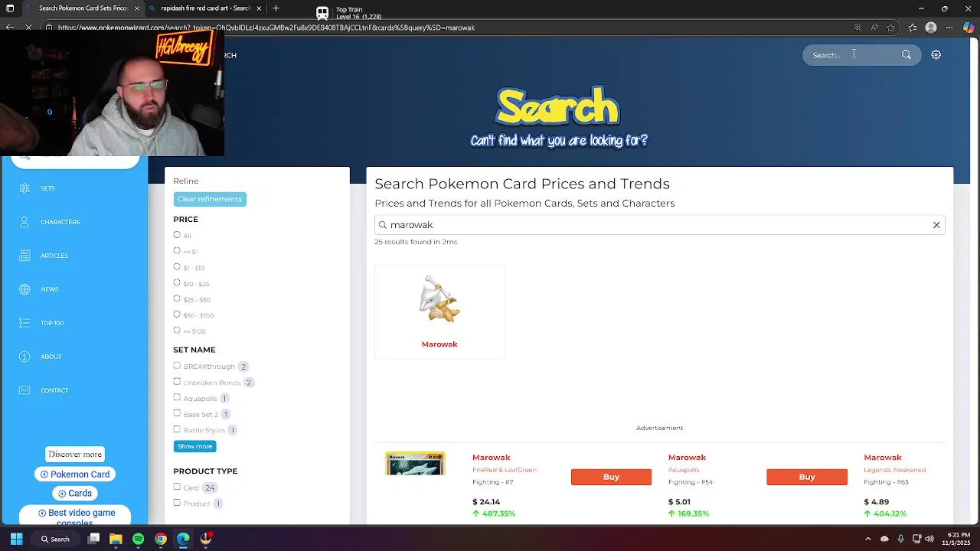This screenshot has height=551, width=980.
Task: Select the $50 - $100 price filter
Action: pos(177,315)
